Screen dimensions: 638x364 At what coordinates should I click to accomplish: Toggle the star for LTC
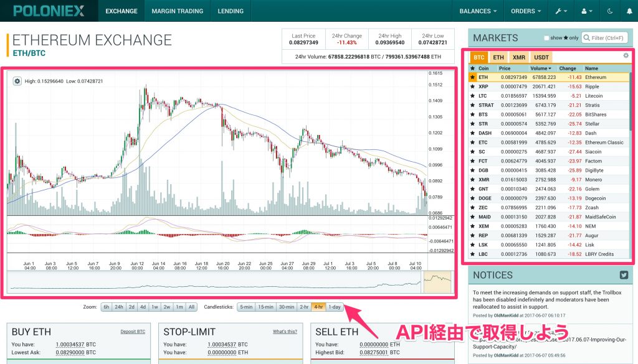(x=472, y=96)
